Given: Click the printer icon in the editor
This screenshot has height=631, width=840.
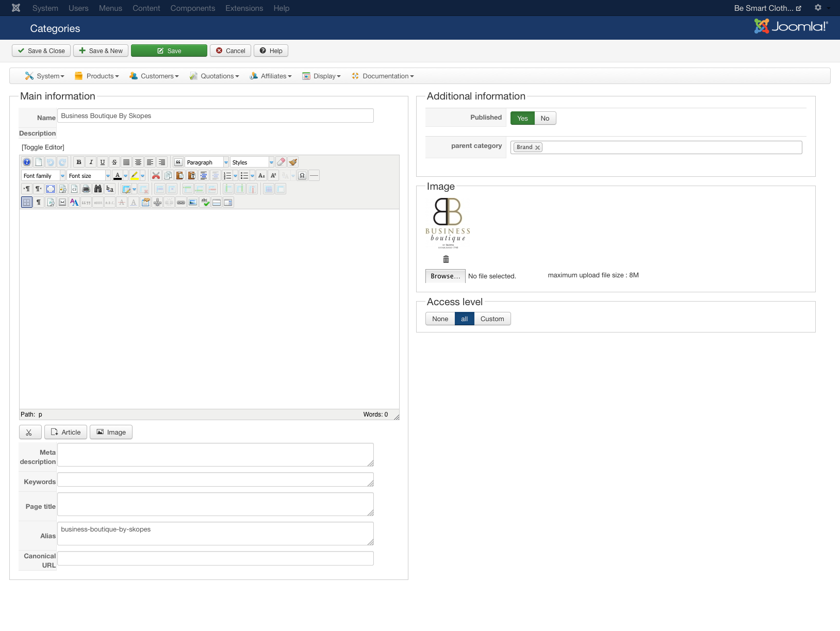Looking at the screenshot, I should point(86,189).
